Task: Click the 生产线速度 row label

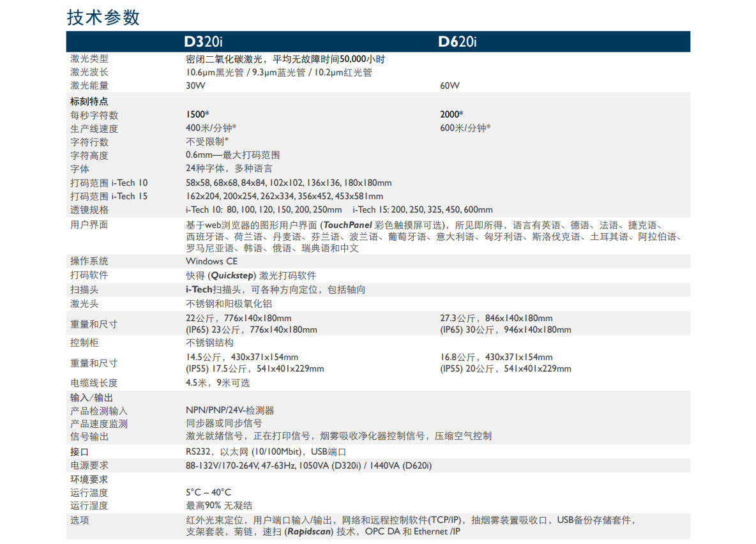Action: click(x=94, y=129)
